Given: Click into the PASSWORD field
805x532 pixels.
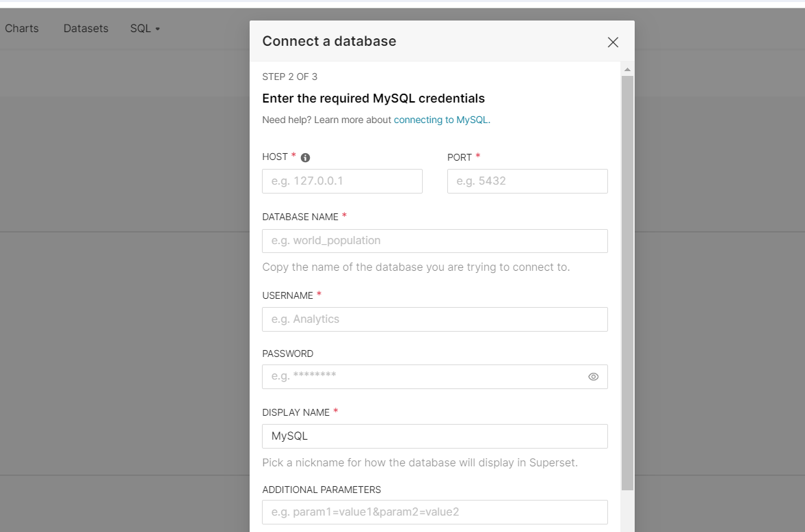Looking at the screenshot, I should [435, 377].
